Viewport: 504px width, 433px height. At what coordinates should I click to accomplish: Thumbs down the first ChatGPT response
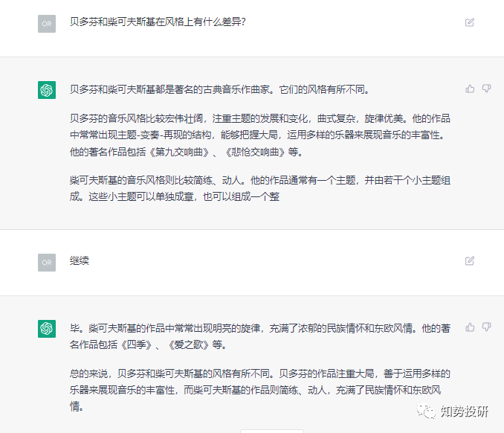pyautogui.click(x=487, y=89)
